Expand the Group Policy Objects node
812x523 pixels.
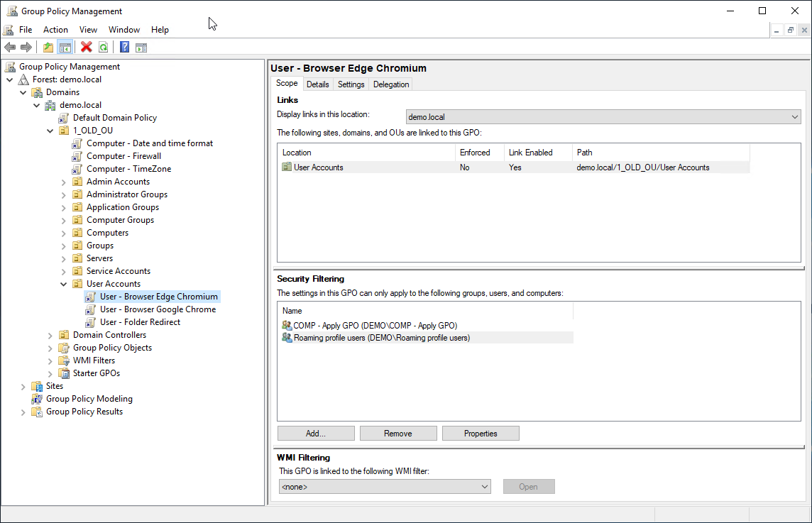[x=50, y=348]
